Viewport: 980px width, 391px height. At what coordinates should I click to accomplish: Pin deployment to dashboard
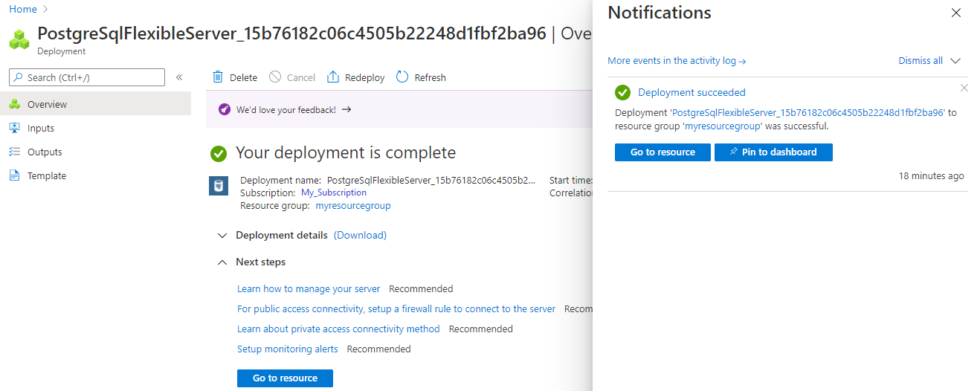click(773, 152)
